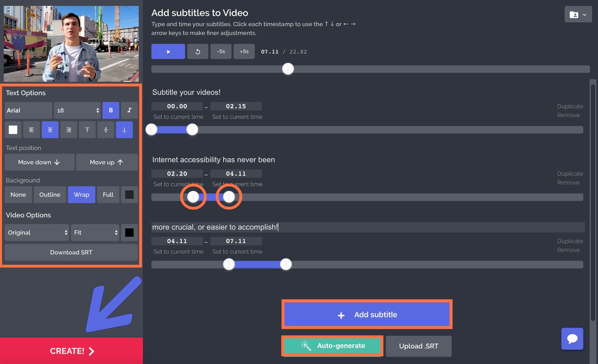Toggle bottom text position icon
598x364 pixels.
coord(124,130)
